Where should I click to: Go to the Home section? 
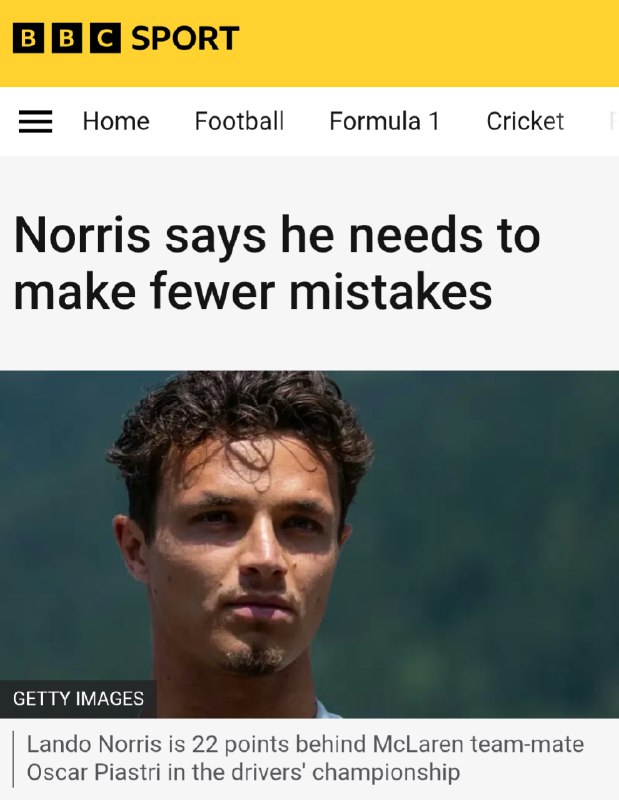point(116,121)
